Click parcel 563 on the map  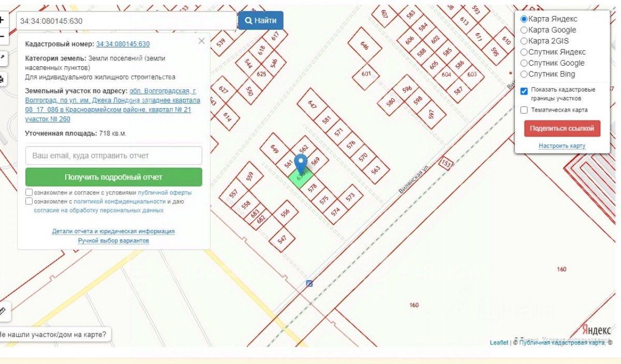(376, 169)
